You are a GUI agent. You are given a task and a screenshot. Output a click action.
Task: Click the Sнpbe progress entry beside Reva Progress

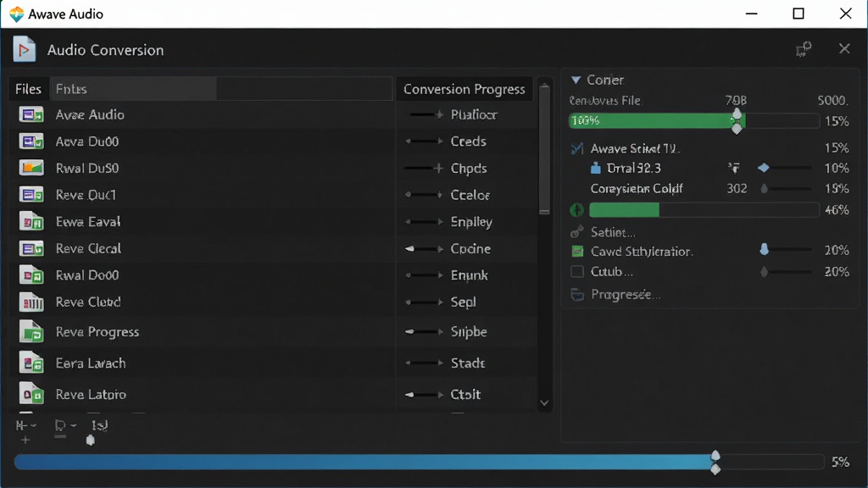(x=469, y=331)
